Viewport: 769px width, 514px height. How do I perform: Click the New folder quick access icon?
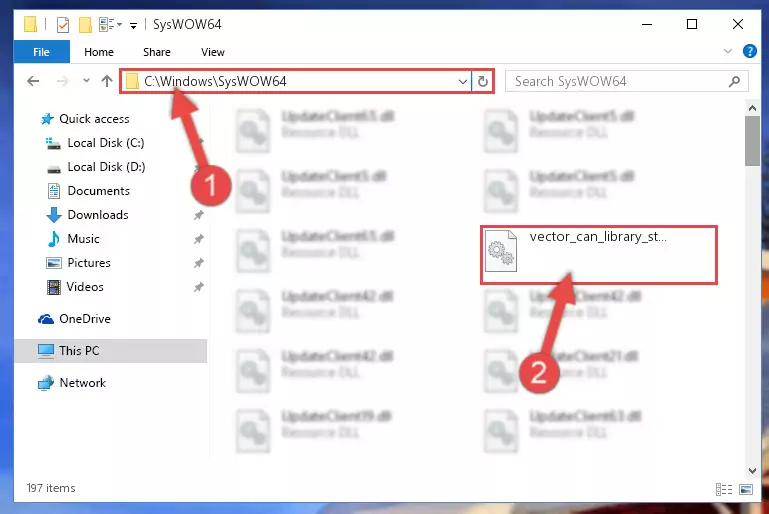[x=85, y=25]
